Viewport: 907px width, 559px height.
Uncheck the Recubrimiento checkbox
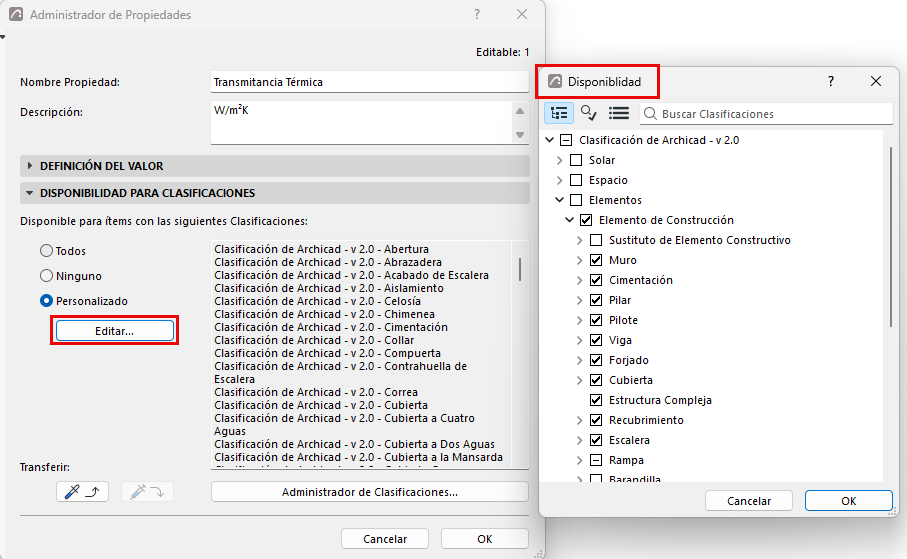(596, 420)
